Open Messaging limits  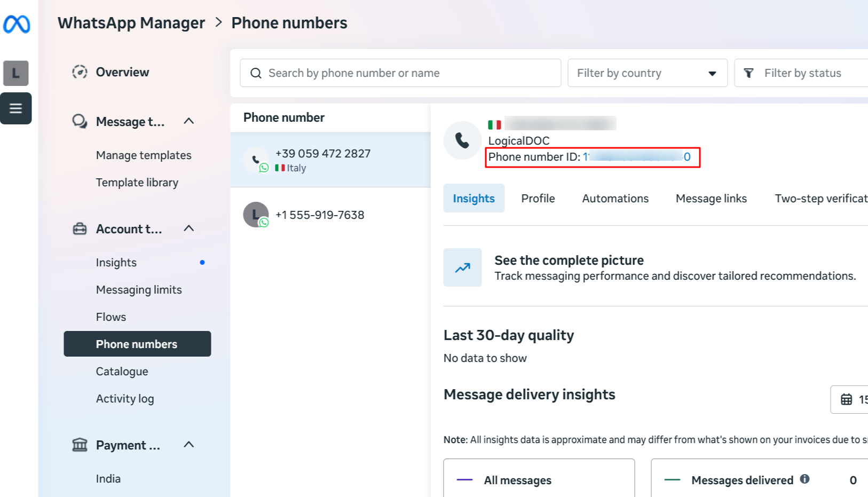pyautogui.click(x=139, y=290)
